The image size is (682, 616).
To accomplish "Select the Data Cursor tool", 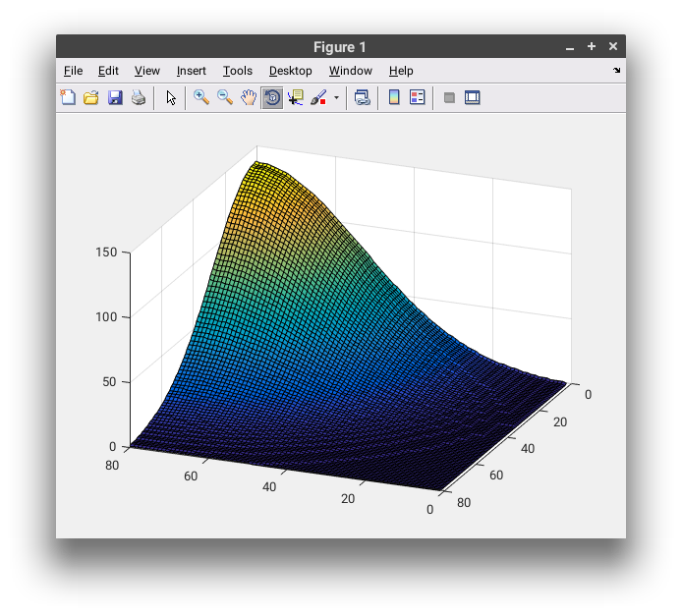I will (296, 97).
